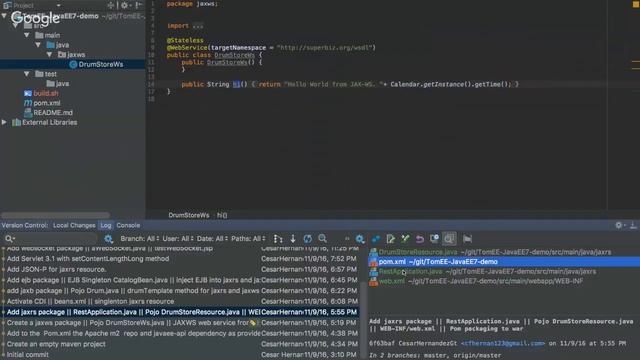Open the Branch filter dropdown
640x360 pixels.
pyautogui.click(x=139, y=239)
